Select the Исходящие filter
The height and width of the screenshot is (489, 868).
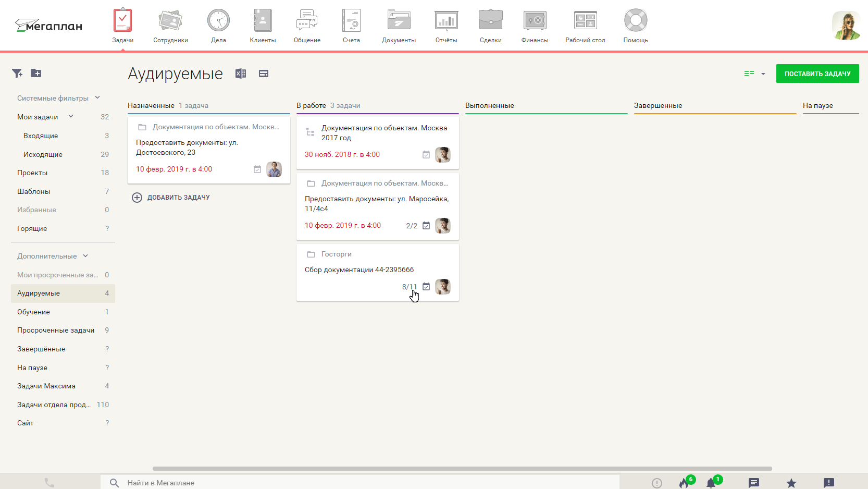(63, 154)
